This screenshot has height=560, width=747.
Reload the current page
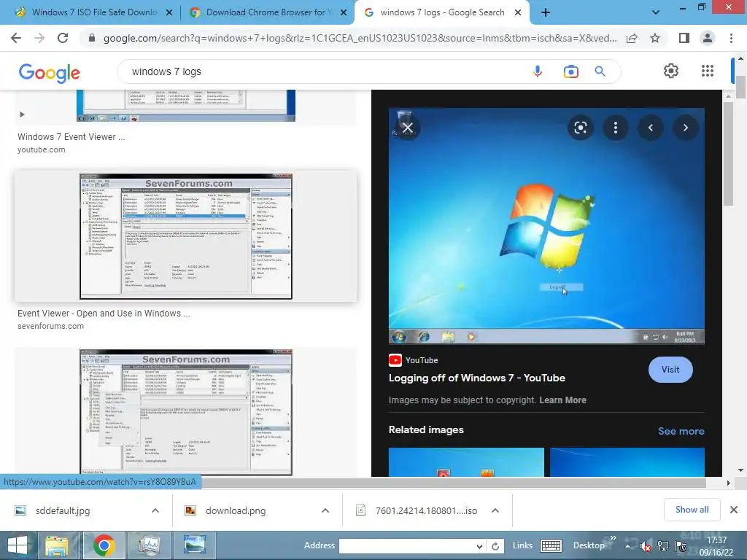pos(63,38)
